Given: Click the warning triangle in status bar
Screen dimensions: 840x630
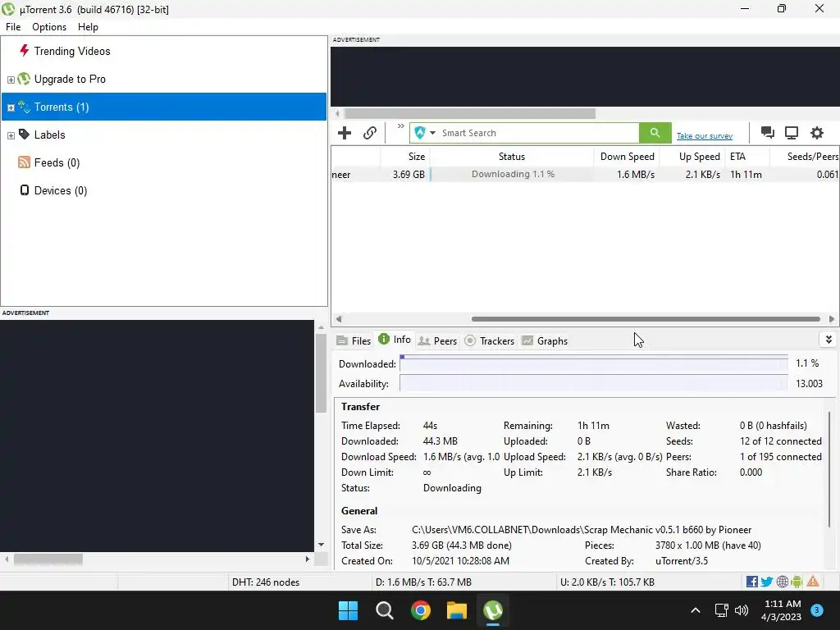Looking at the screenshot, I should point(813,582).
